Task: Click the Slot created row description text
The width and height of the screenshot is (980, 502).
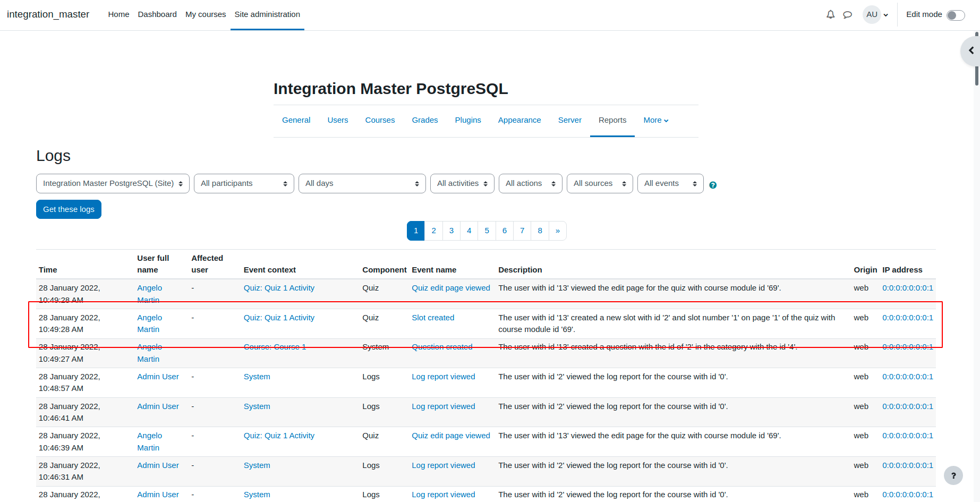Action: 667,324
